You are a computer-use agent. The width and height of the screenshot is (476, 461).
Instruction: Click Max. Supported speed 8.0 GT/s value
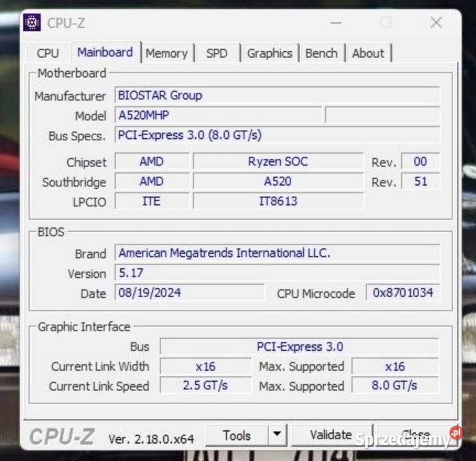pyautogui.click(x=395, y=385)
